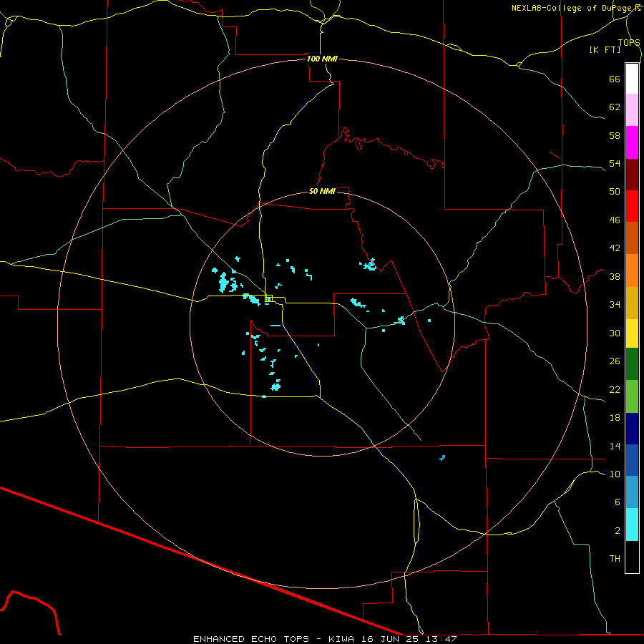Click the 6 scale label
The image size is (644, 644).
tap(618, 502)
